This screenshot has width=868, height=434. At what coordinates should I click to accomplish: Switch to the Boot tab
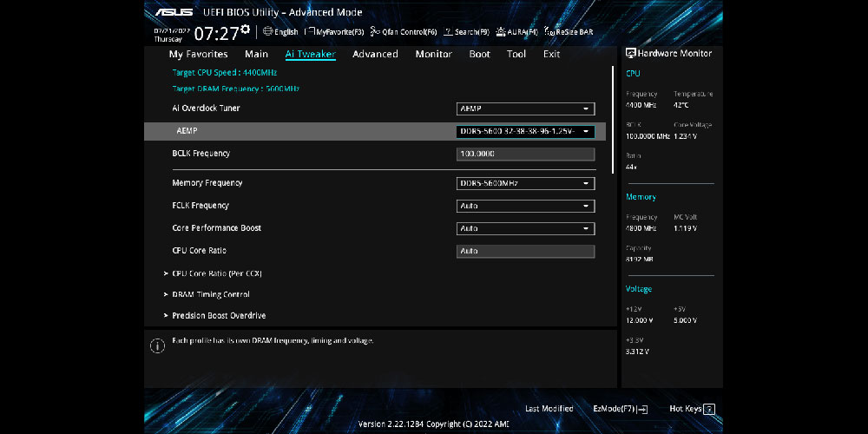[479, 54]
